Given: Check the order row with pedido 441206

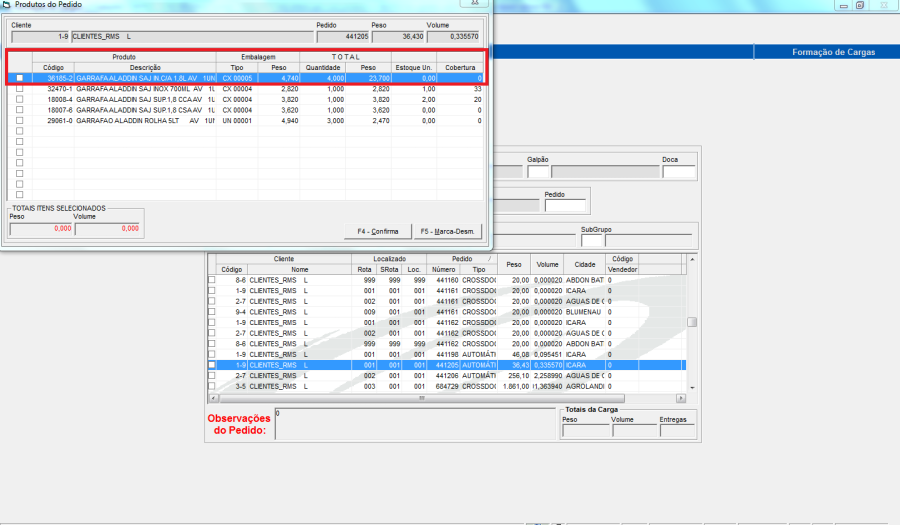Looking at the screenshot, I should pyautogui.click(x=212, y=375).
